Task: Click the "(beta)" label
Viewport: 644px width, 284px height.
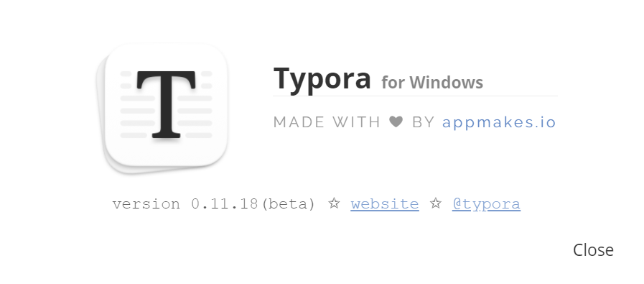Action: pyautogui.click(x=289, y=204)
